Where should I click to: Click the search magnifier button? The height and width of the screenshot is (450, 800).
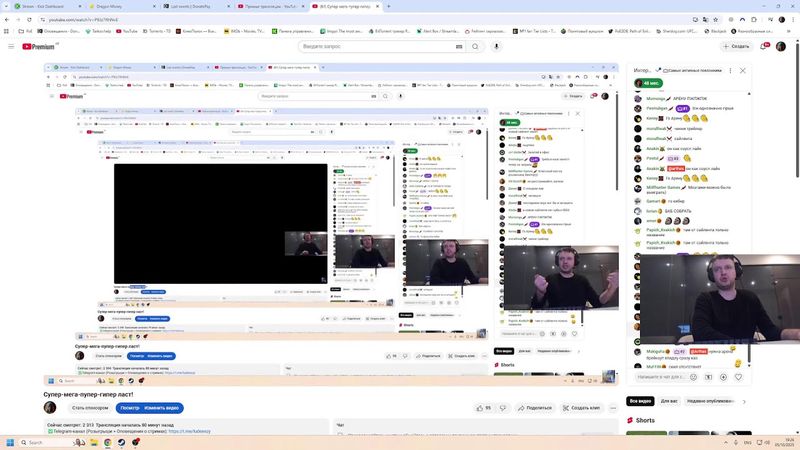click(x=475, y=46)
